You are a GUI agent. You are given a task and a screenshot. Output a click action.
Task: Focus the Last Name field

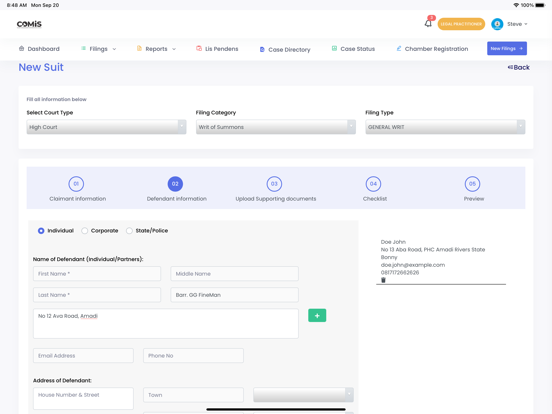(97, 295)
